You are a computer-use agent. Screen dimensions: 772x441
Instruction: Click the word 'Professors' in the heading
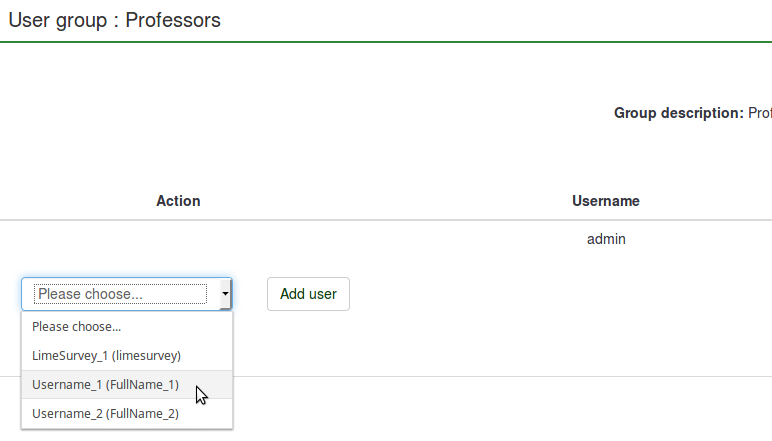point(173,20)
